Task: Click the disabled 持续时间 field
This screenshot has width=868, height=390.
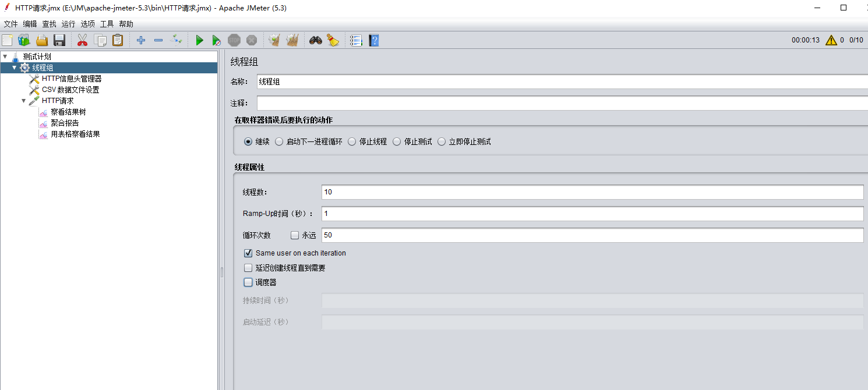Action: point(592,300)
